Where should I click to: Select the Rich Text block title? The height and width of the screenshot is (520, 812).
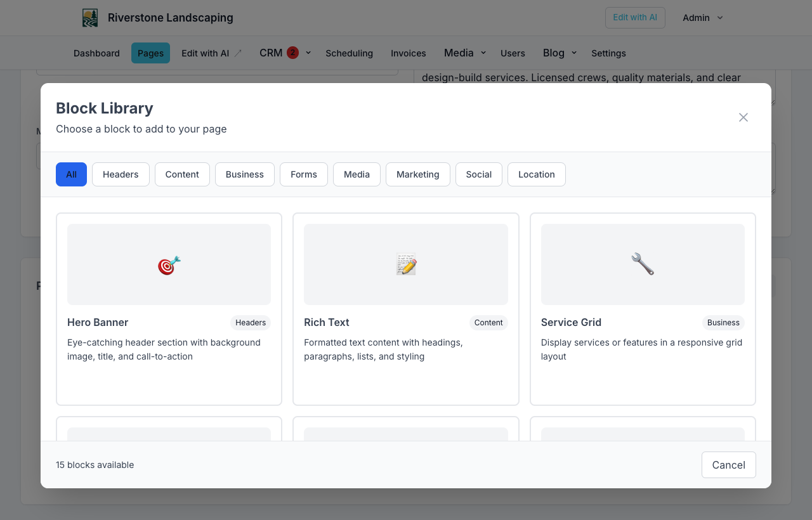[327, 322]
